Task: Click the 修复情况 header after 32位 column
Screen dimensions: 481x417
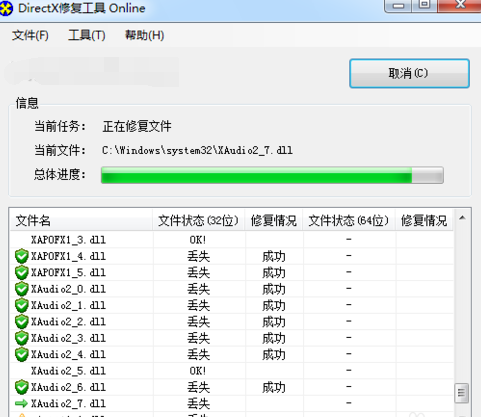Action: [274, 220]
